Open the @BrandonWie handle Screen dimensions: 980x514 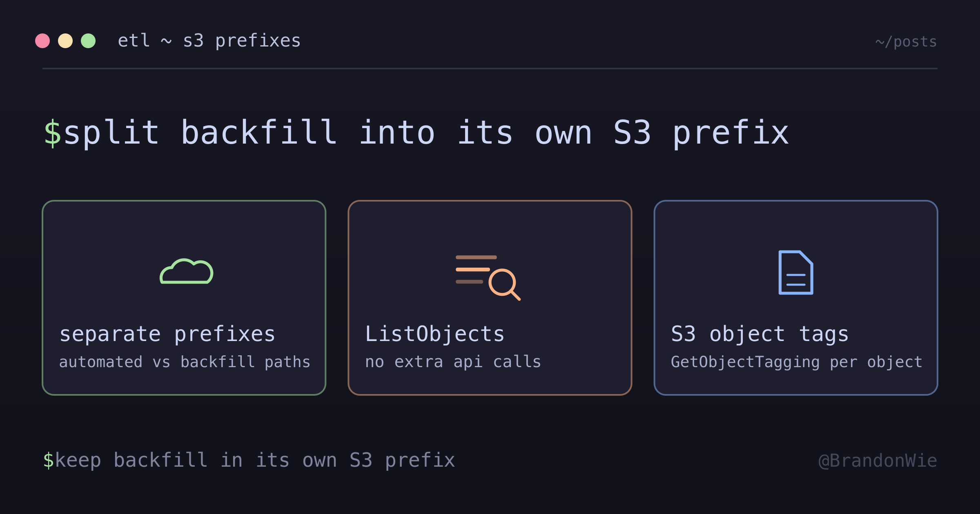(x=878, y=461)
